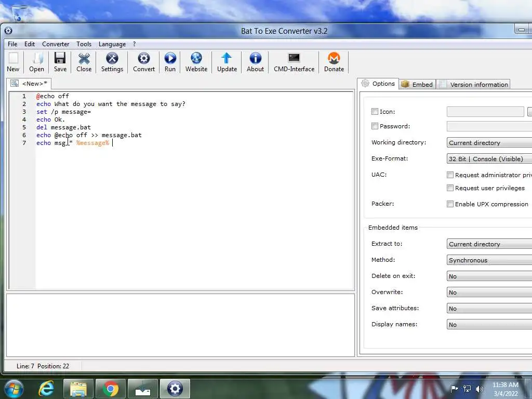The image size is (532, 399).
Task: Check for updates via Update icon
Action: coord(227,62)
